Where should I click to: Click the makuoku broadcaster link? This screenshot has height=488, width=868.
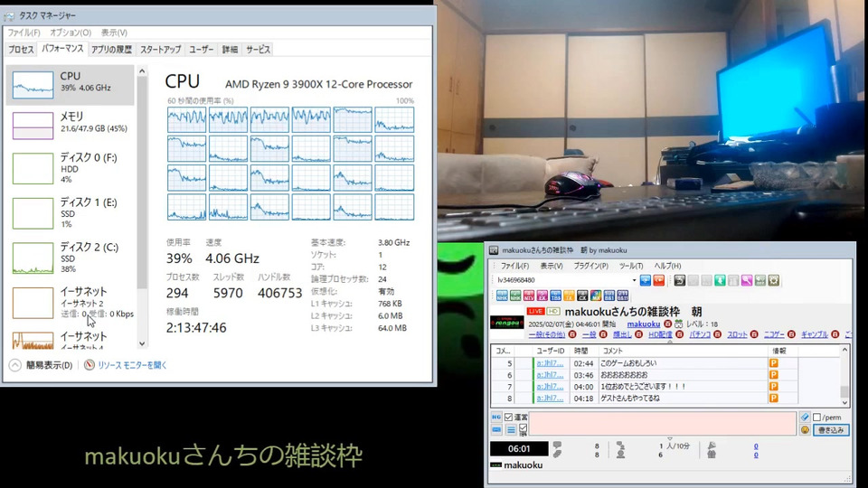tap(643, 324)
